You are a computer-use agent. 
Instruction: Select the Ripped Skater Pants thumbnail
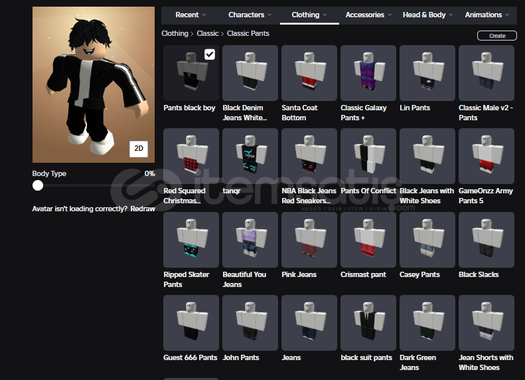coord(191,240)
